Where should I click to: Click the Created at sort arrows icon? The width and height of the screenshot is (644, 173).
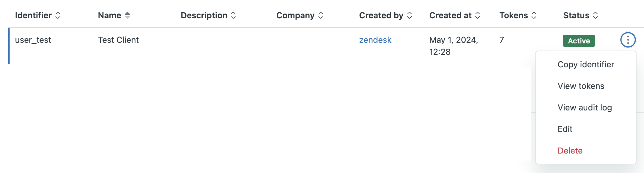tap(478, 15)
